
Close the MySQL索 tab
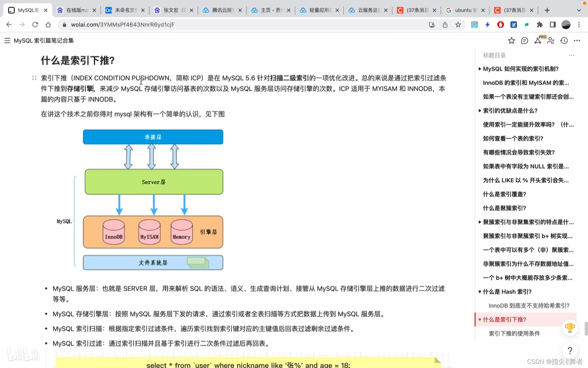(46, 10)
